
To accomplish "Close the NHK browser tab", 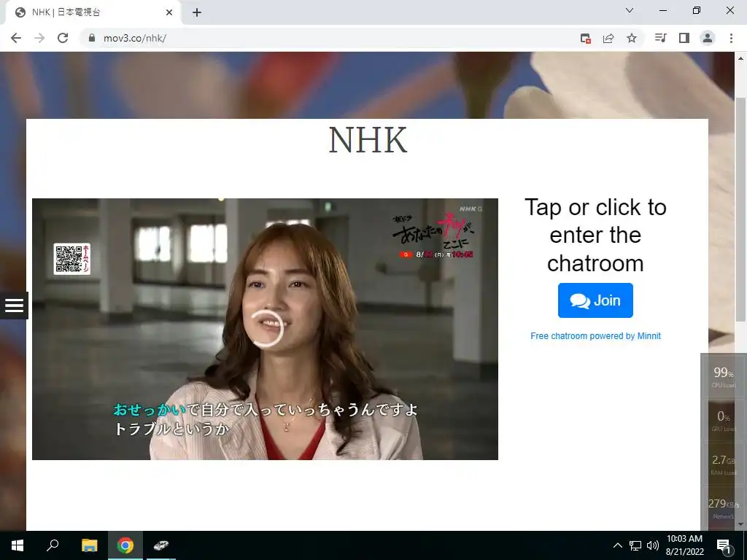I will tap(169, 12).
